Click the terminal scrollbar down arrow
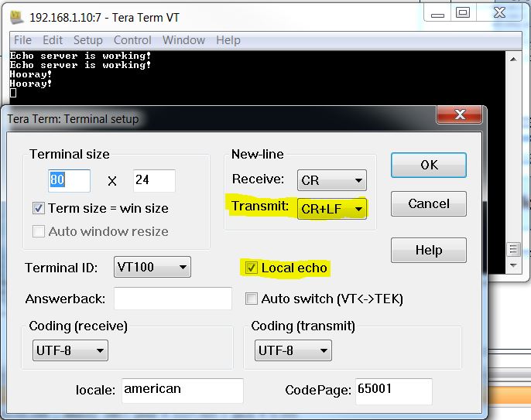The height and width of the screenshot is (420, 531). tap(513, 265)
